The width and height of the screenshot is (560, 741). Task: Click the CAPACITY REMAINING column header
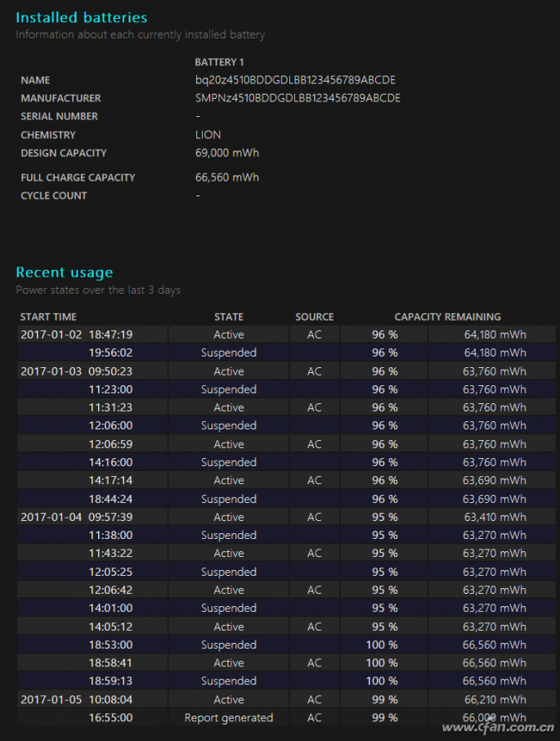(448, 317)
